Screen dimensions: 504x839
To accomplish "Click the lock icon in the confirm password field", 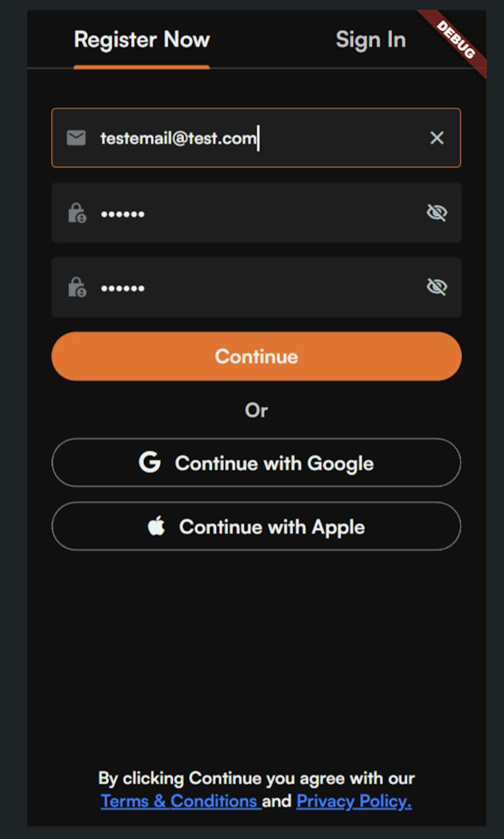I will (x=77, y=287).
